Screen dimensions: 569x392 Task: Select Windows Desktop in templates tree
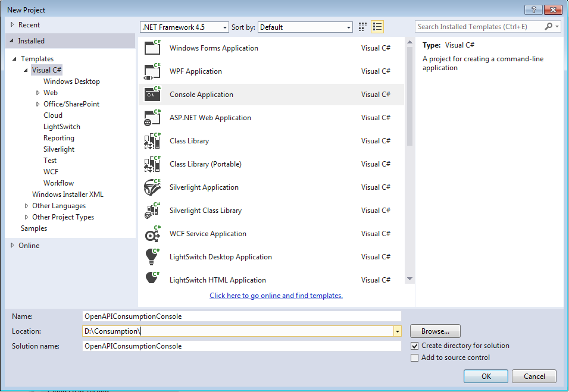click(x=71, y=81)
